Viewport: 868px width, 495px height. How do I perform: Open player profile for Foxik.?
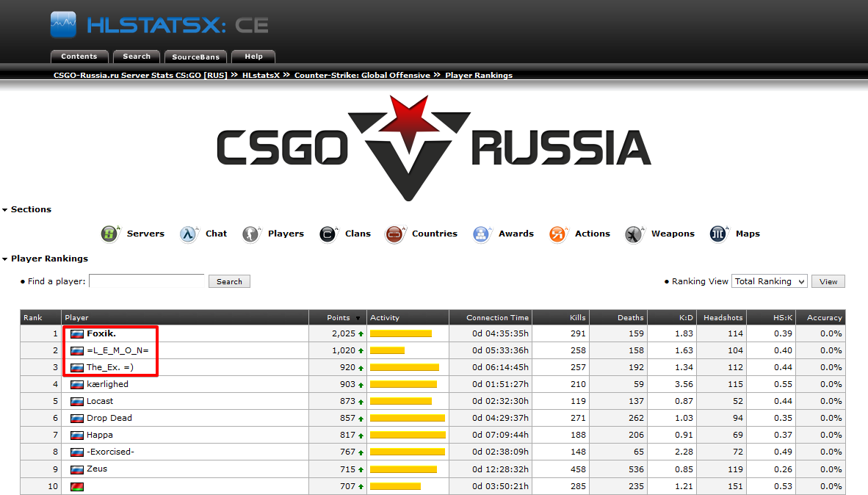101,333
